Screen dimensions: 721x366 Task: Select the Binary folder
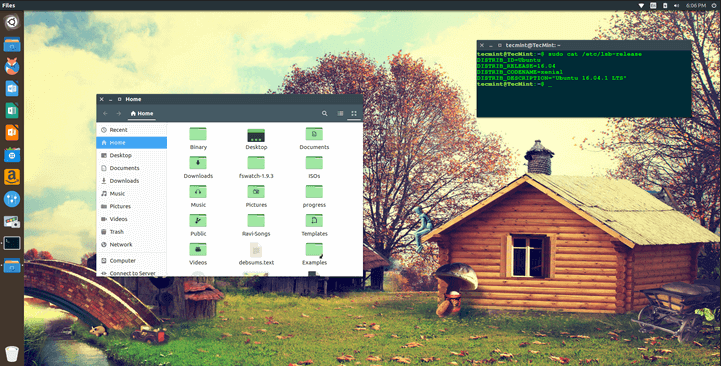coord(198,138)
